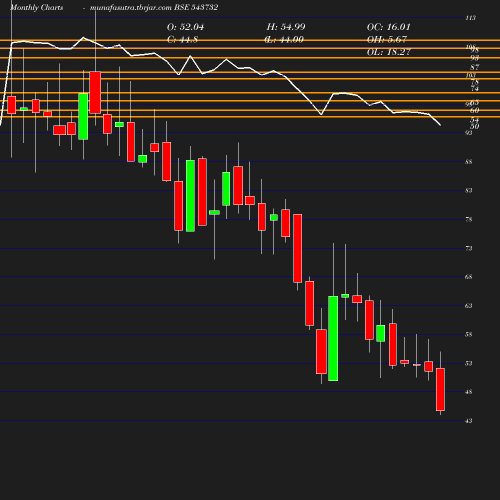Select the low value "L: 44.00"

click(284, 40)
